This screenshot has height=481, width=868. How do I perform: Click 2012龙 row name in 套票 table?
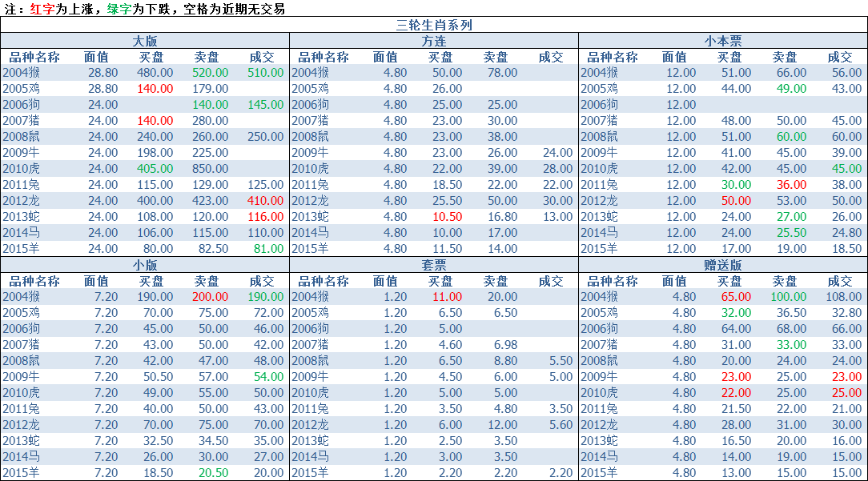pos(311,425)
